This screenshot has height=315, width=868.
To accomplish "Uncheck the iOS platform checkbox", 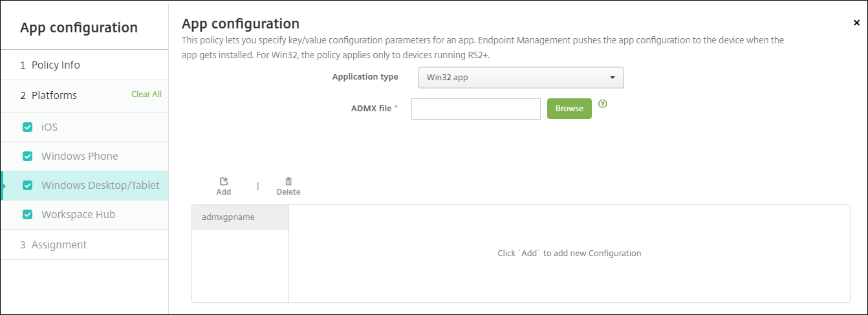I will point(27,127).
